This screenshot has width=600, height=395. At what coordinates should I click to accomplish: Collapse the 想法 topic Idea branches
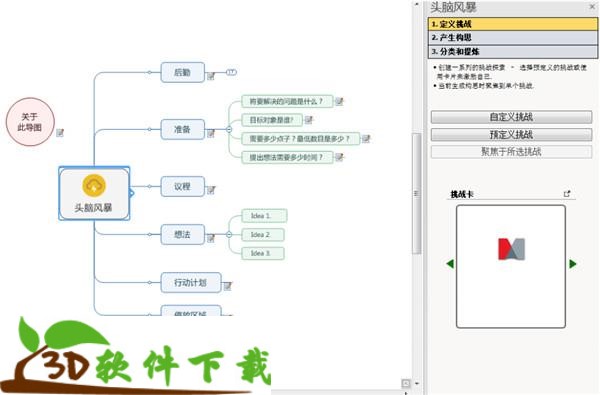229,234
